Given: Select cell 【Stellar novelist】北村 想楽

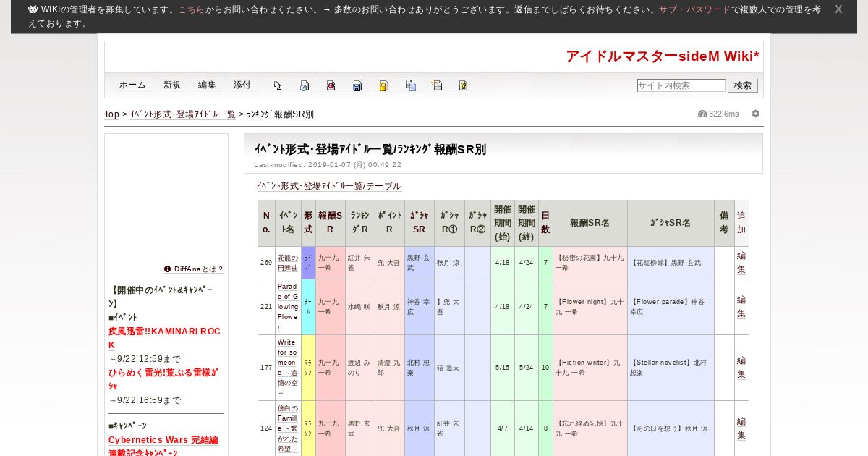Looking at the screenshot, I should pos(671,368).
